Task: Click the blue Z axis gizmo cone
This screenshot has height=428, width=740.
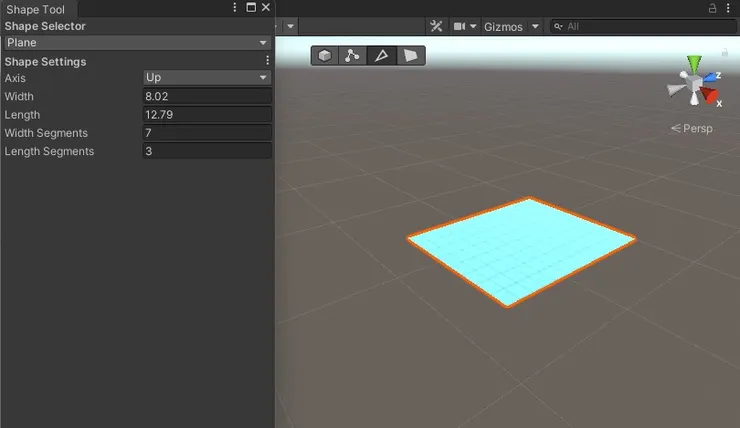Action: (710, 77)
